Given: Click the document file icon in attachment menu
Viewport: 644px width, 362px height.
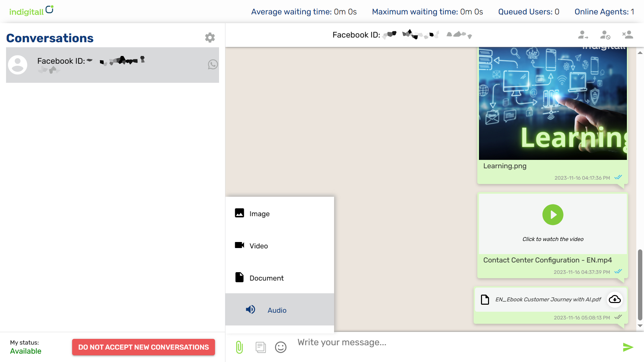Looking at the screenshot, I should 239,277.
